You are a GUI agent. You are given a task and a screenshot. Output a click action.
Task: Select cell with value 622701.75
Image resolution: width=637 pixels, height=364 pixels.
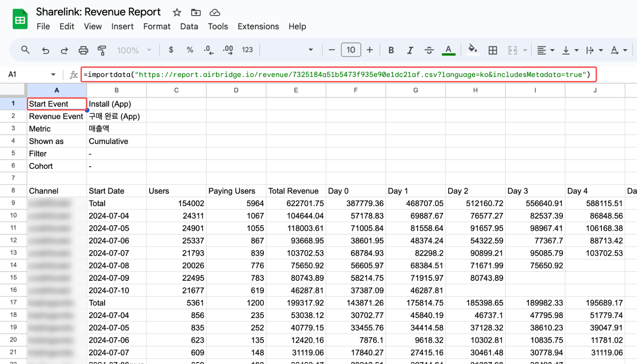click(296, 203)
